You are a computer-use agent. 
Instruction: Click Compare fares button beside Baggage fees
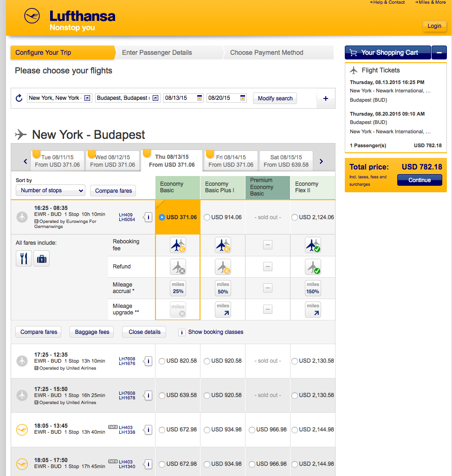pos(39,332)
